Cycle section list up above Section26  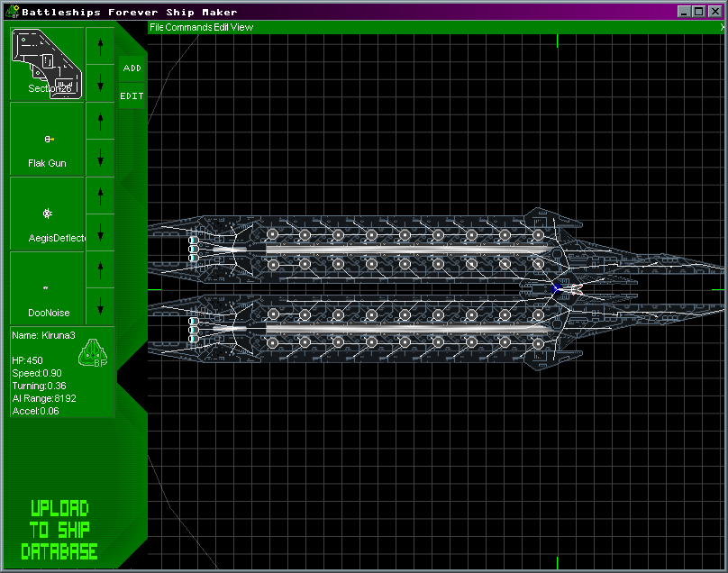pyautogui.click(x=100, y=46)
